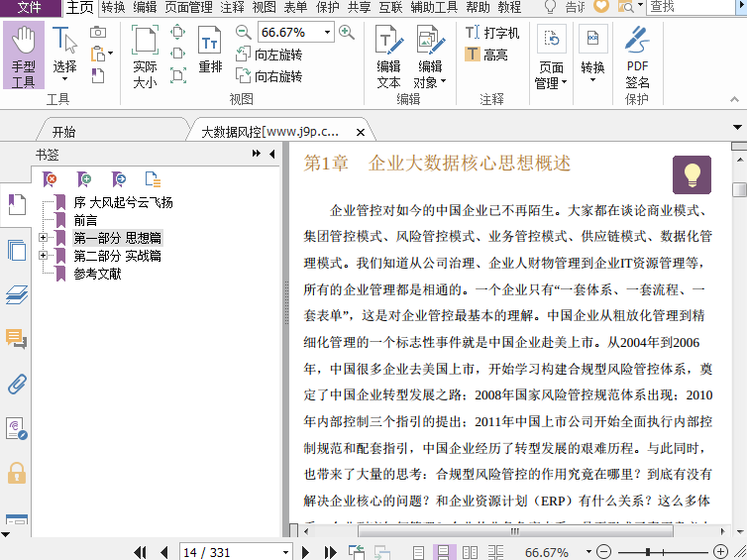Open the Edit Text (编辑文本) tool
The image size is (747, 560).
point(388,57)
